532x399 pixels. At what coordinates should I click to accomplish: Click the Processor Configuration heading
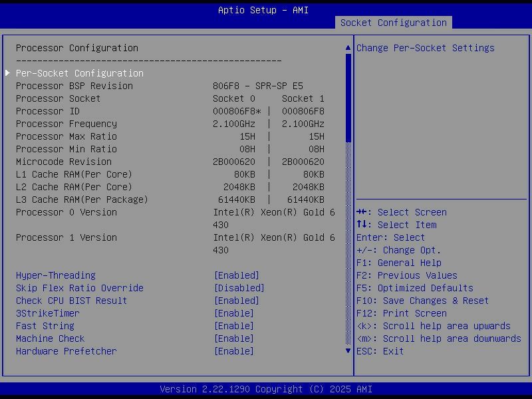pos(77,48)
